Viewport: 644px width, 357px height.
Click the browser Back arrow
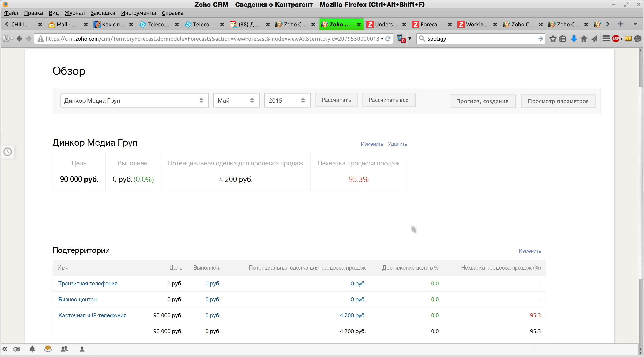(19, 39)
